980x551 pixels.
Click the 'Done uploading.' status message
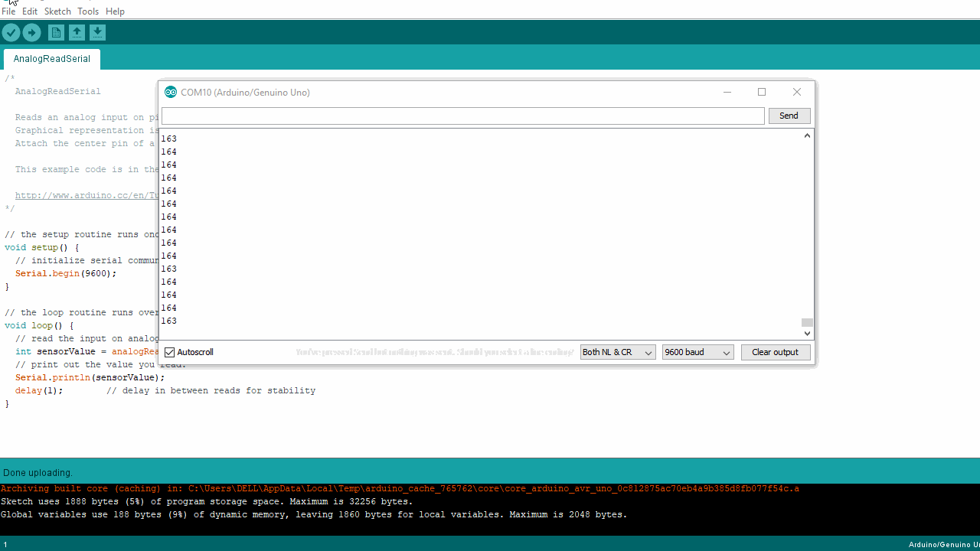[38, 473]
